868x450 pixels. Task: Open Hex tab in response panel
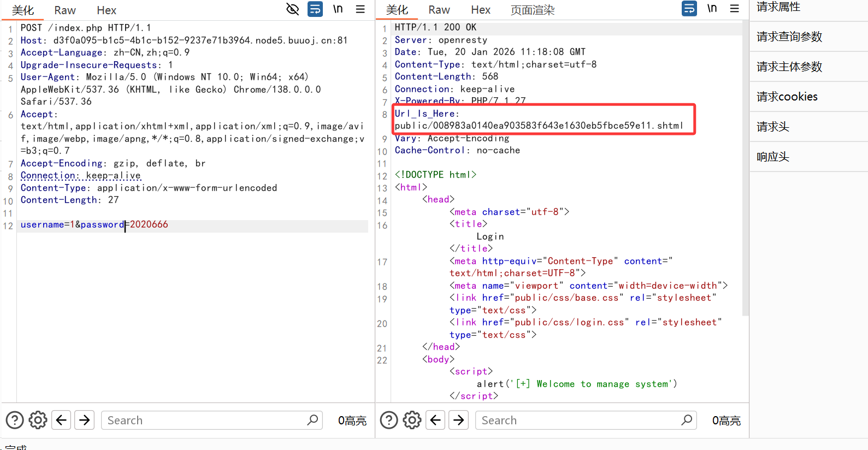click(x=481, y=10)
